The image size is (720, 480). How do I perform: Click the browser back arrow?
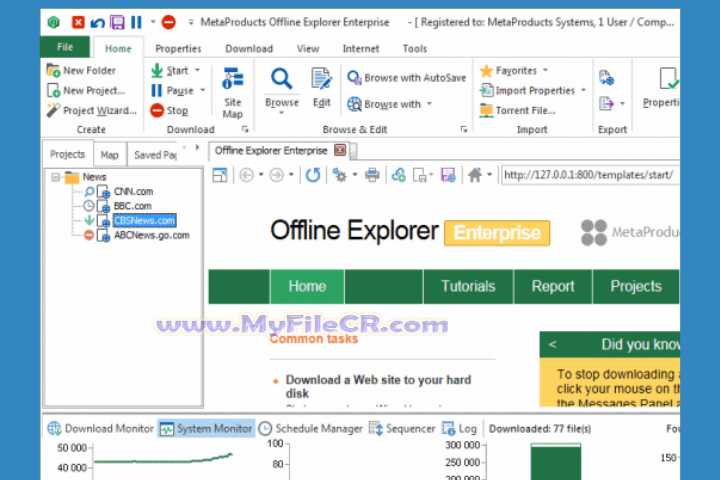click(x=247, y=175)
